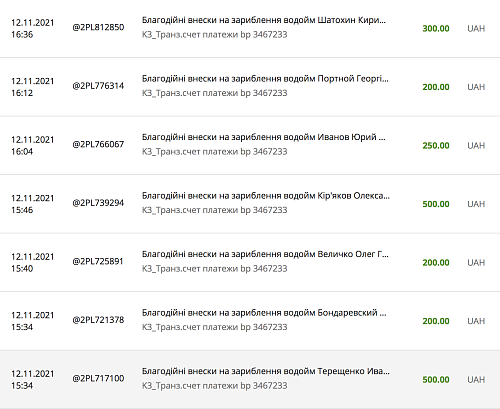The width and height of the screenshot is (500, 409).
Task: Open payment description from Шатохин
Action: click(264, 20)
